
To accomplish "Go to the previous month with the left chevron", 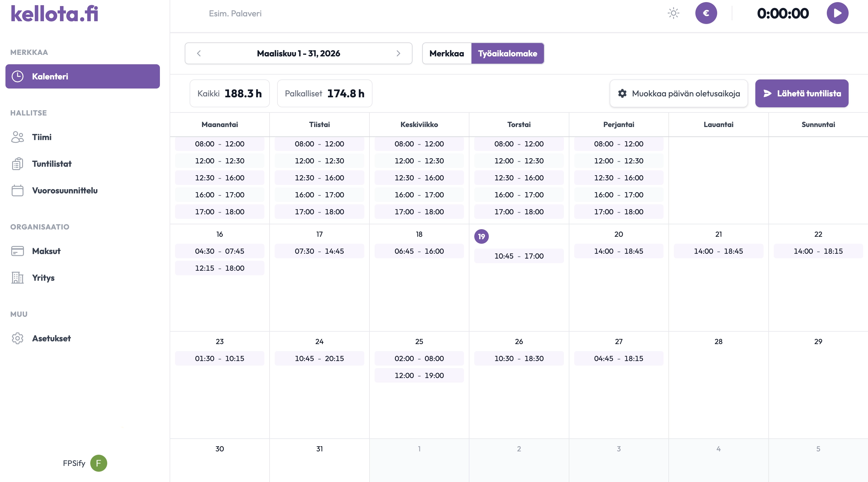I will 199,53.
